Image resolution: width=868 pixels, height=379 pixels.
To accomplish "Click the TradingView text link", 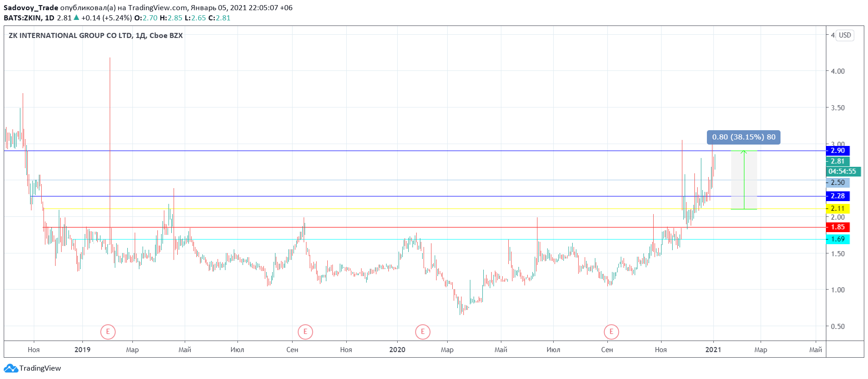I will pos(40,368).
